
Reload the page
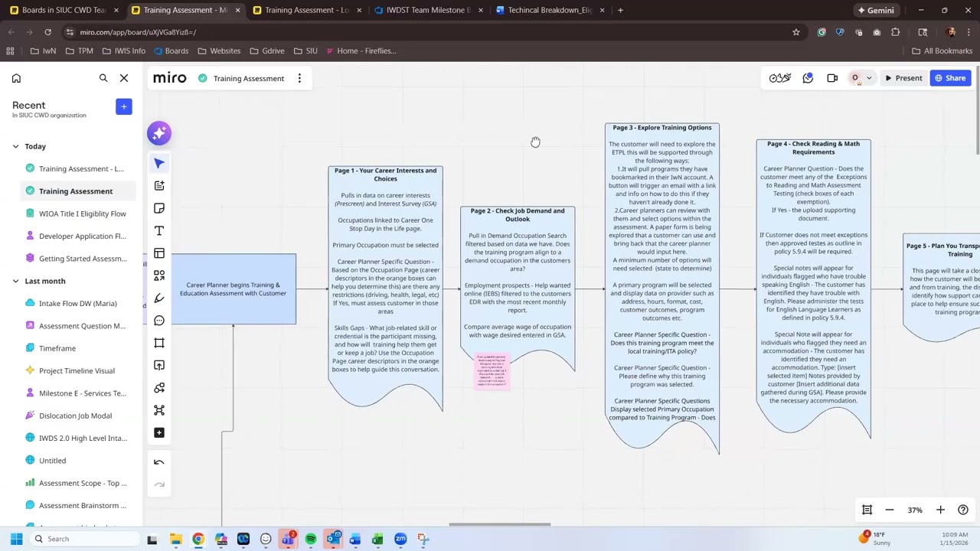pyautogui.click(x=47, y=32)
